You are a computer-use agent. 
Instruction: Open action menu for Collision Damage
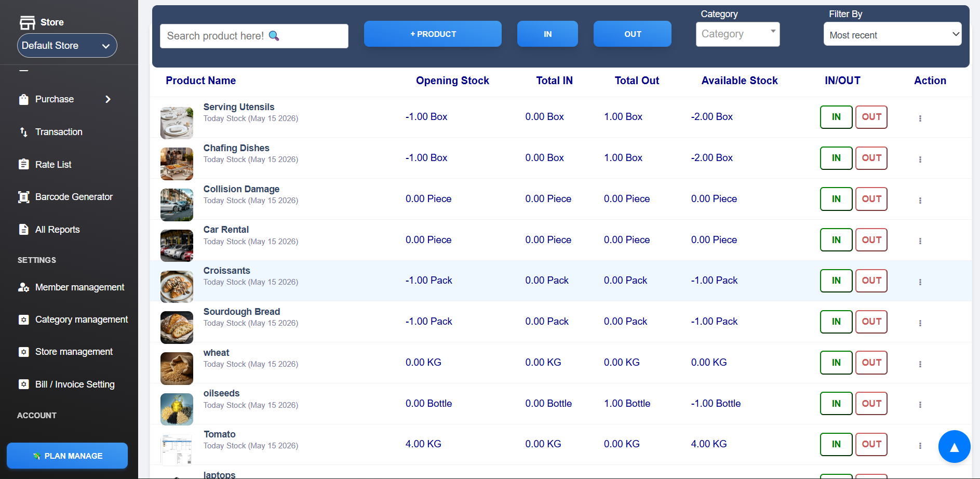click(920, 201)
